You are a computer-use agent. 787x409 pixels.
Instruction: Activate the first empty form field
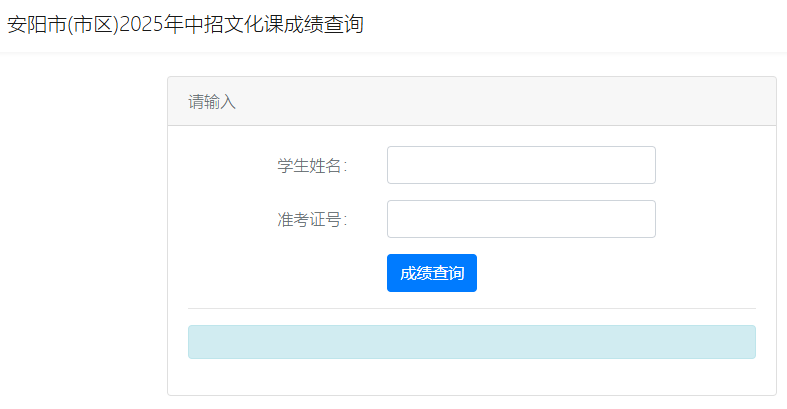(x=521, y=165)
